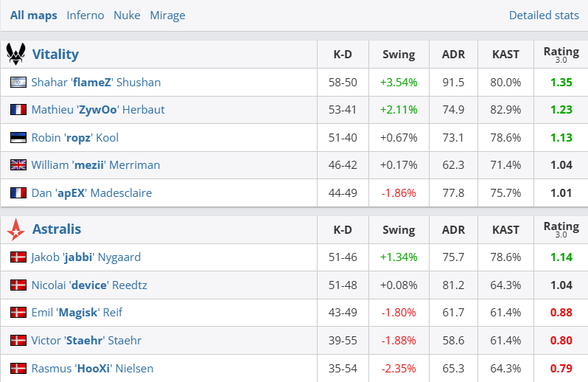Select the All maps tab
This screenshot has height=382, width=588.
pos(33,15)
